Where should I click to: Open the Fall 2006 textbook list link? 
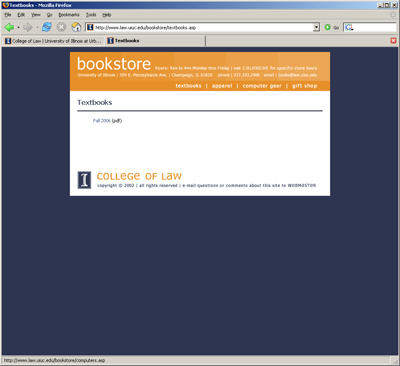102,121
